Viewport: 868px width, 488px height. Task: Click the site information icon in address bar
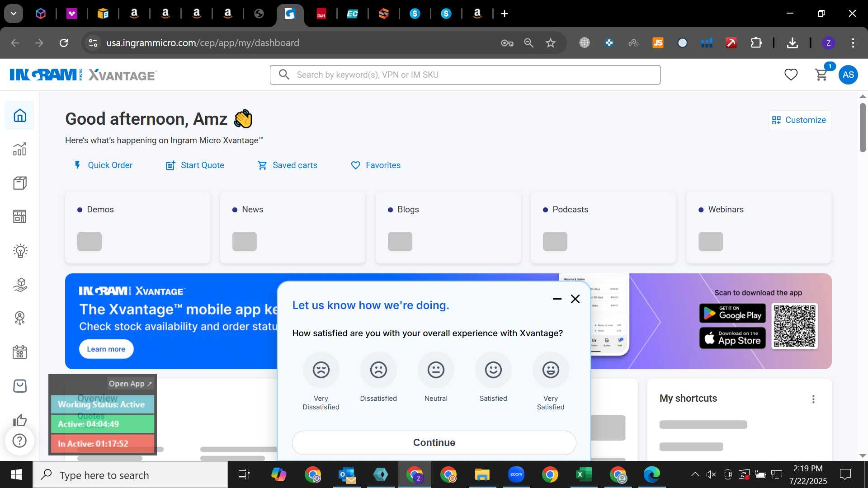click(x=93, y=43)
